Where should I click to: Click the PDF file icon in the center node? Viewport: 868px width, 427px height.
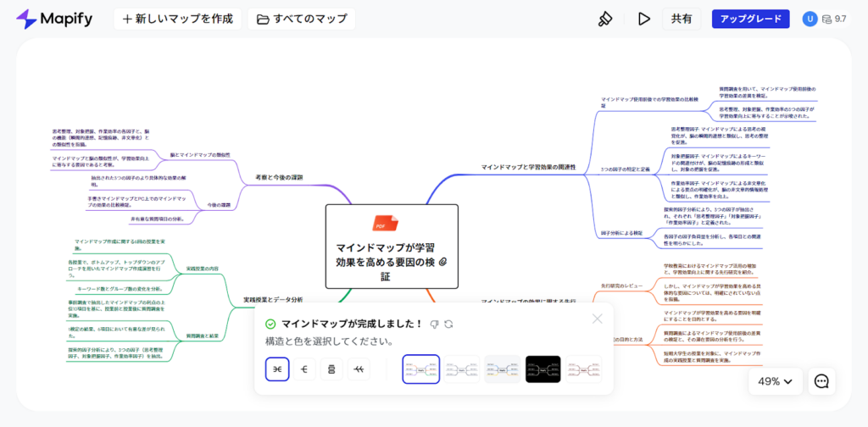click(386, 223)
